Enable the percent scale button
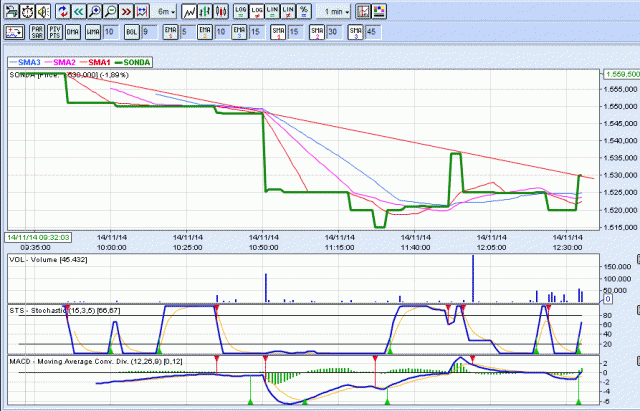This screenshot has height=411, width=640. [304, 11]
